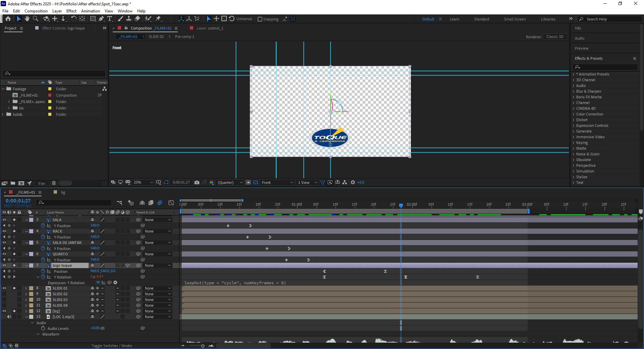Image resolution: width=644 pixels, height=349 pixels.
Task: Toggle solo switch for SALA DE JANTAR
Action: pos(14,243)
